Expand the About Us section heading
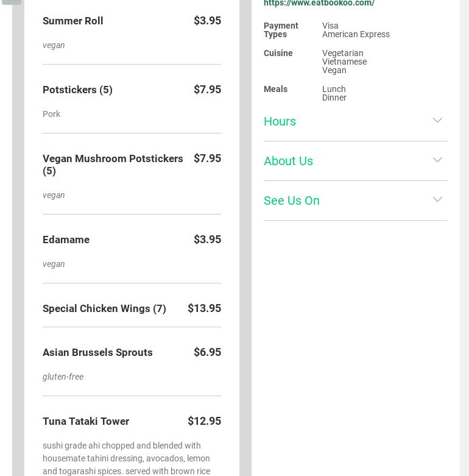Image resolution: width=469 pixels, height=476 pixels. click(289, 161)
